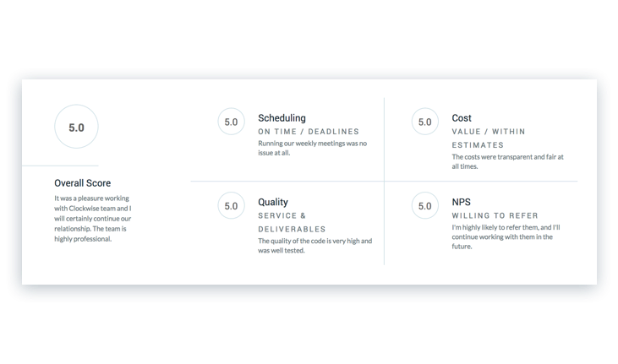Click the Quality 5.0 score badge
This screenshot has width=618, height=364.
tap(231, 206)
